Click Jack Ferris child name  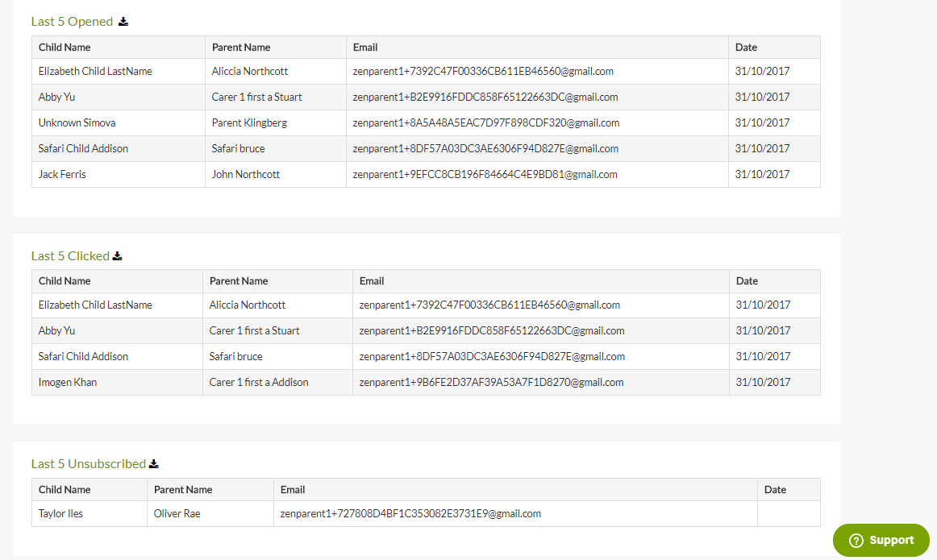(62, 174)
